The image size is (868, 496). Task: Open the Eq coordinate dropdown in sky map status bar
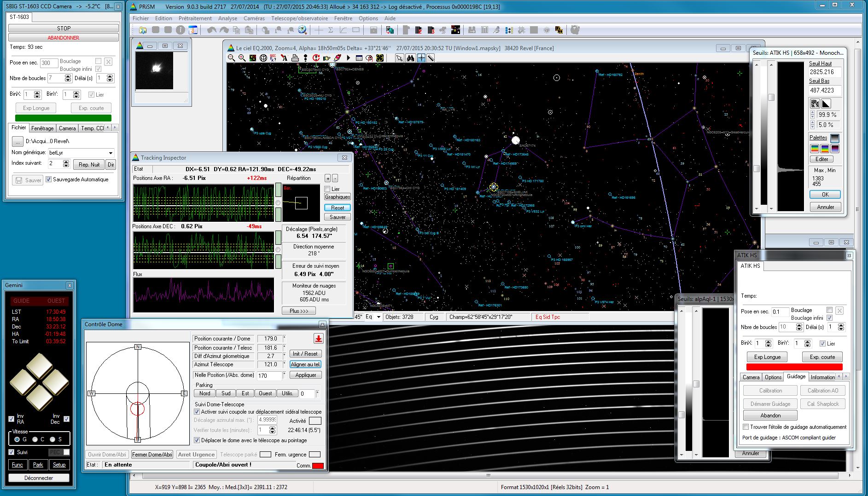(x=379, y=317)
